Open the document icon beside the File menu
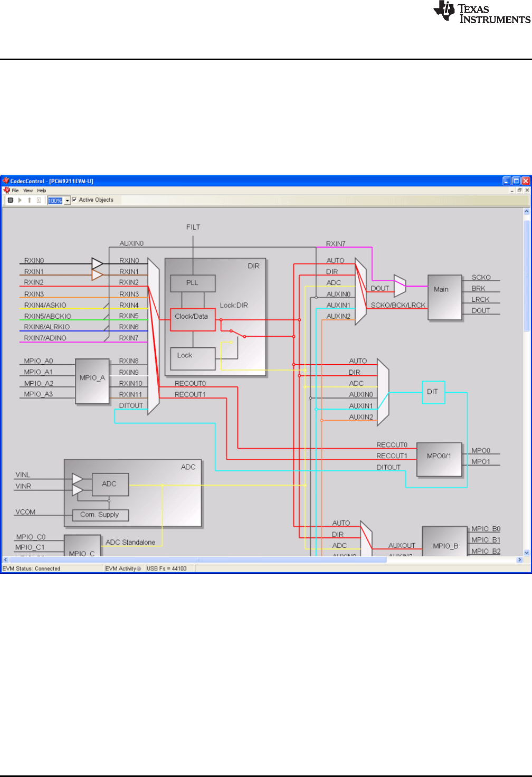This screenshot has height=777, width=532. tap(6, 190)
